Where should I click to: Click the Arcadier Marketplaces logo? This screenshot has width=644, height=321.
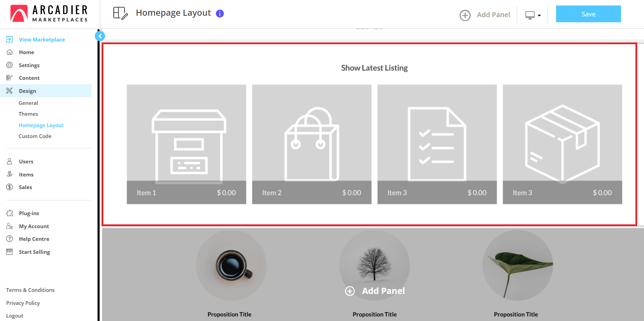pos(49,14)
